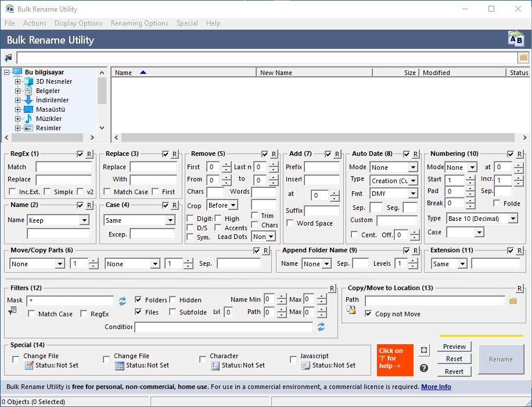The height and width of the screenshot is (407, 532).
Task: Click the Preview button
Action: (454, 347)
